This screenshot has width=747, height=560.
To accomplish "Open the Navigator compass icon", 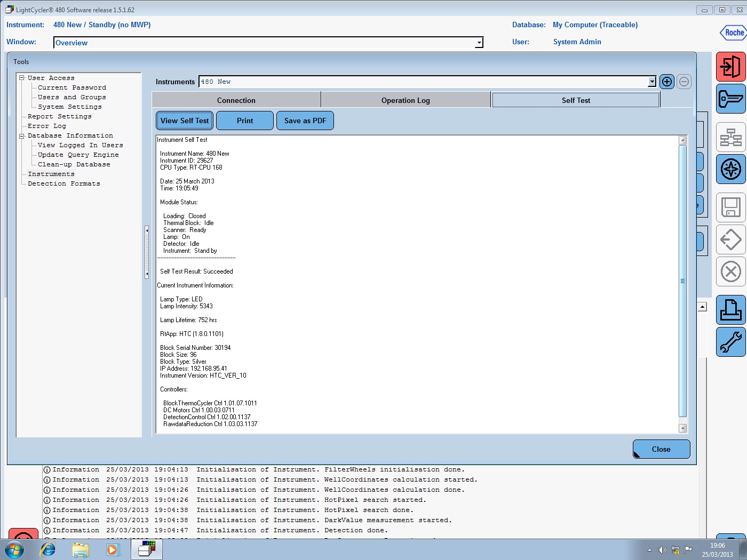I will [x=730, y=169].
